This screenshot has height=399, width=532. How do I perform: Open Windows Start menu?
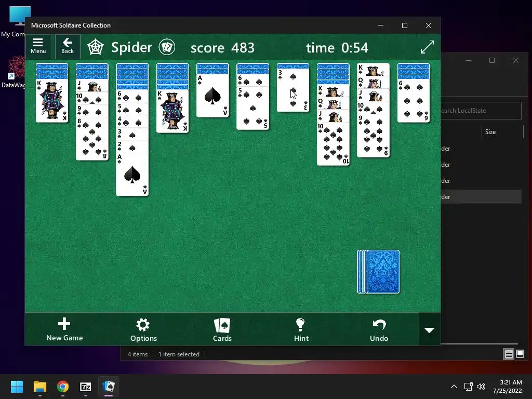pos(17,387)
